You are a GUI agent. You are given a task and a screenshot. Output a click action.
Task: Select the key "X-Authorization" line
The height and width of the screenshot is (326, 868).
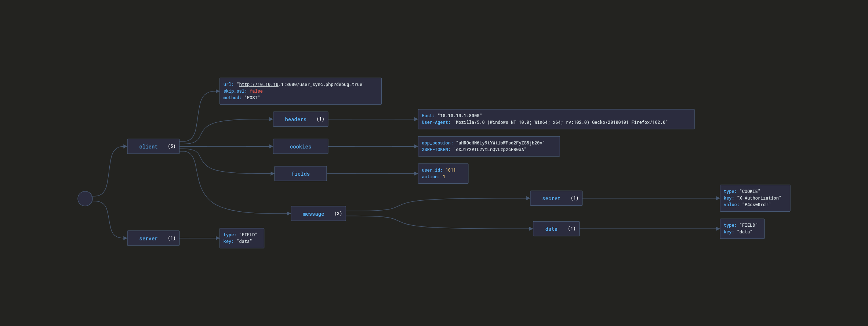[x=752, y=198]
